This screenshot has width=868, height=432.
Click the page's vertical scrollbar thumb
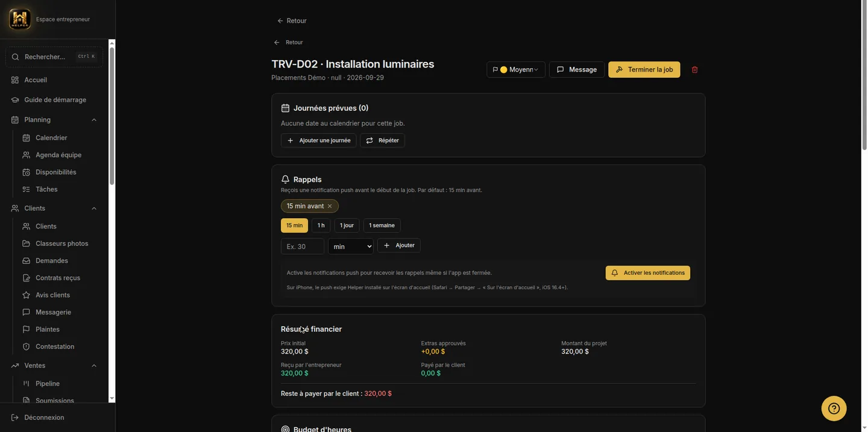click(x=864, y=75)
